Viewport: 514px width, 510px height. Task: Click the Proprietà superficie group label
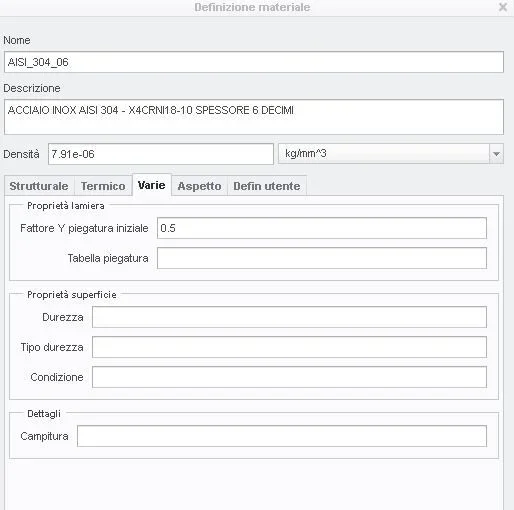pos(72,295)
